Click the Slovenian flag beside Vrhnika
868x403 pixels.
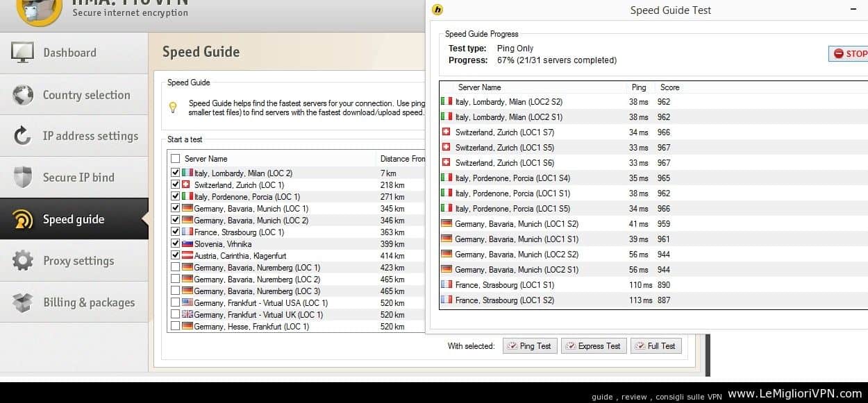[x=187, y=244]
